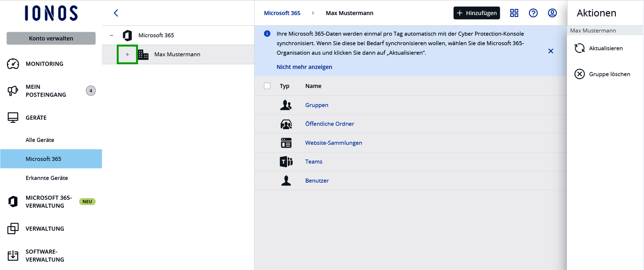Click the Gruppe löschen X icon
Screen dimensions: 644x270
580,74
